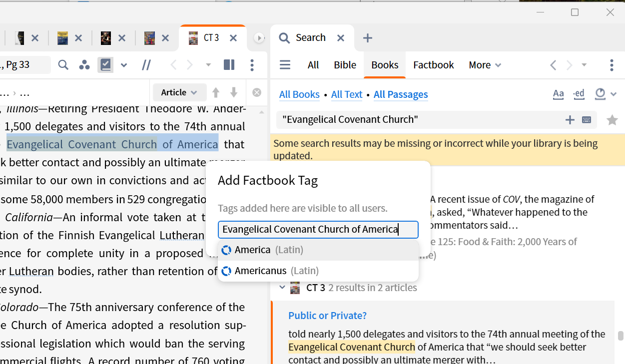625x364 pixels.
Task: Click the tab overflow arrow button
Action: coord(259,38)
